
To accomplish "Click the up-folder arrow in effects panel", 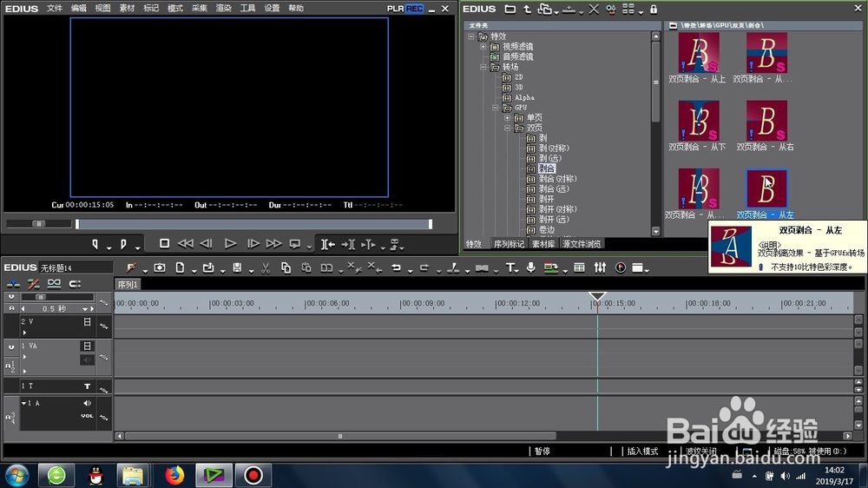I will [527, 10].
